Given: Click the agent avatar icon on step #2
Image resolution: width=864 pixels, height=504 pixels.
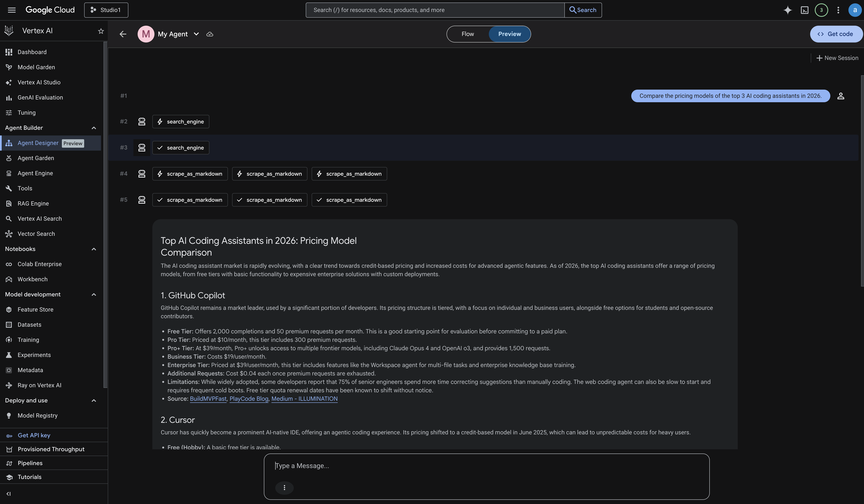Looking at the screenshot, I should (142, 121).
